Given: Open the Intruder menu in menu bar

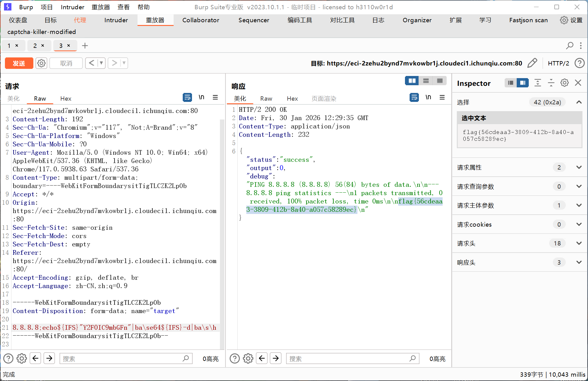Looking at the screenshot, I should click(73, 7).
